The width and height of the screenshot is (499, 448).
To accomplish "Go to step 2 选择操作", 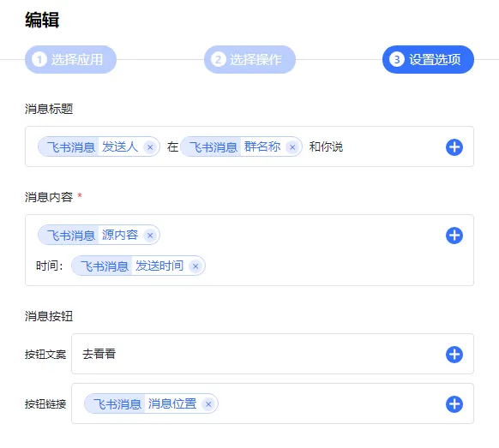I will [x=249, y=59].
